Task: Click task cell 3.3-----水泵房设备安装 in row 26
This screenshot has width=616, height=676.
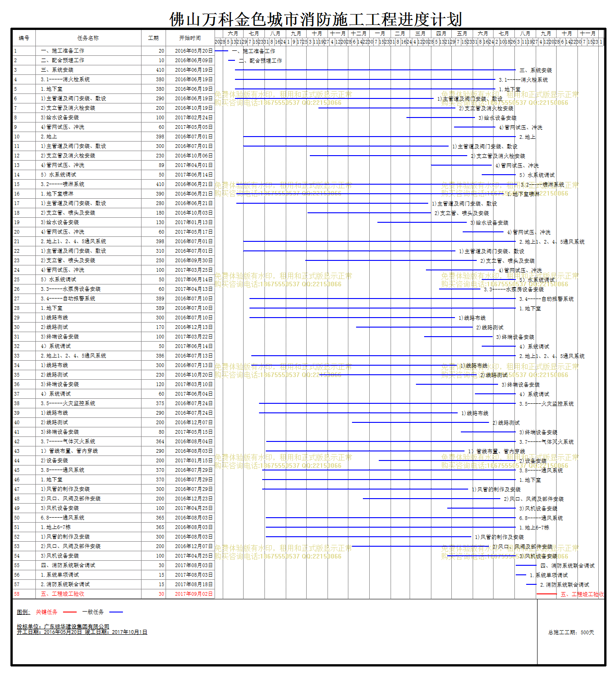Action: coord(88,289)
